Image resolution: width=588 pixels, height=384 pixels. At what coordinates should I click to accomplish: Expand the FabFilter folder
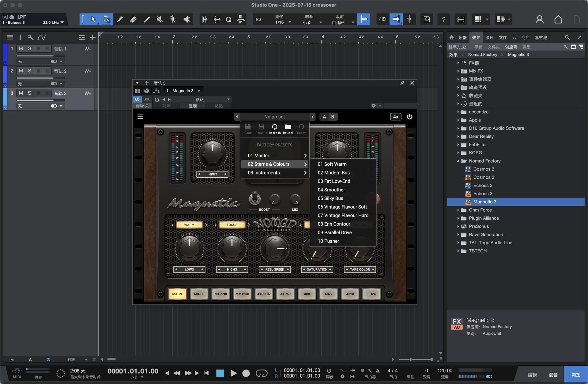pyautogui.click(x=458, y=145)
